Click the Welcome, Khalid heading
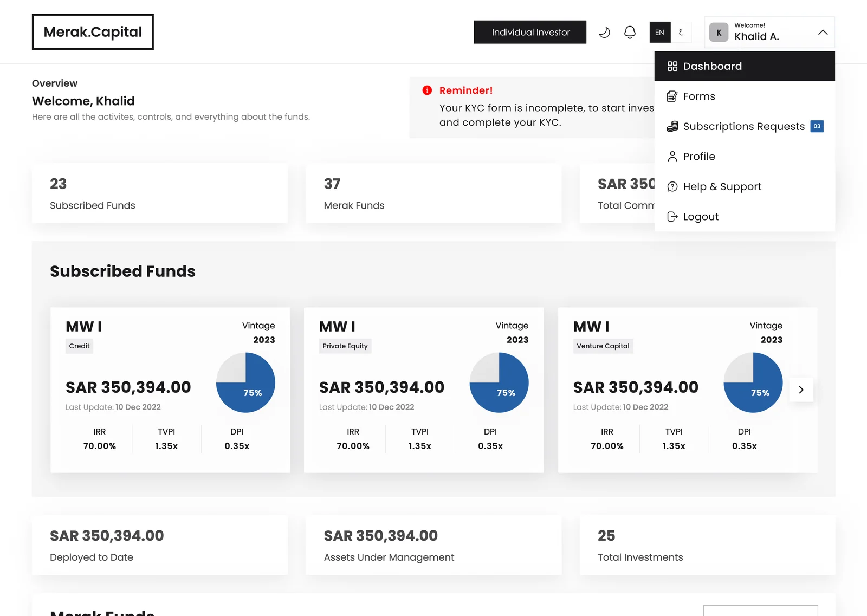This screenshot has height=616, width=867. pos(83,101)
